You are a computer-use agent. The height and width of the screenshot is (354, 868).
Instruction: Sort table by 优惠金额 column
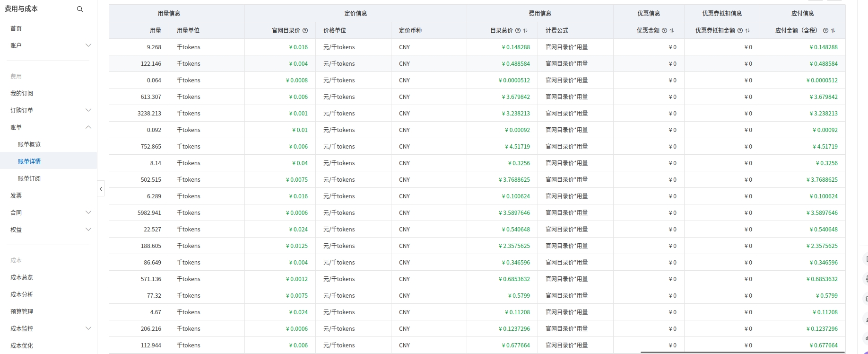(x=672, y=30)
